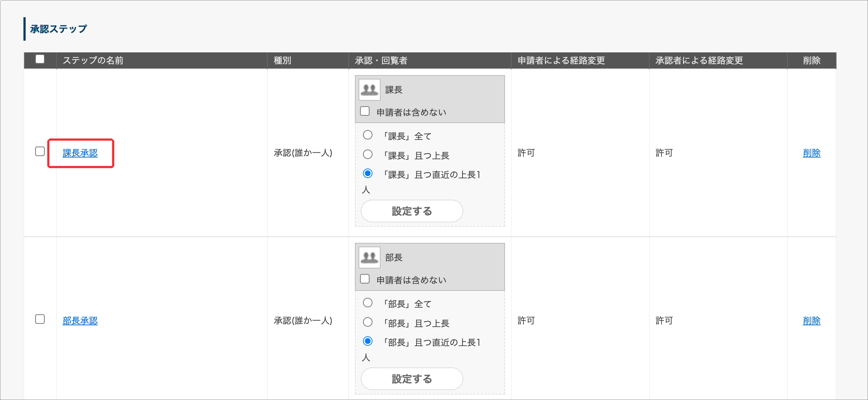Select the 「部長」全て radio option
This screenshot has width=868, height=400.
368,303
